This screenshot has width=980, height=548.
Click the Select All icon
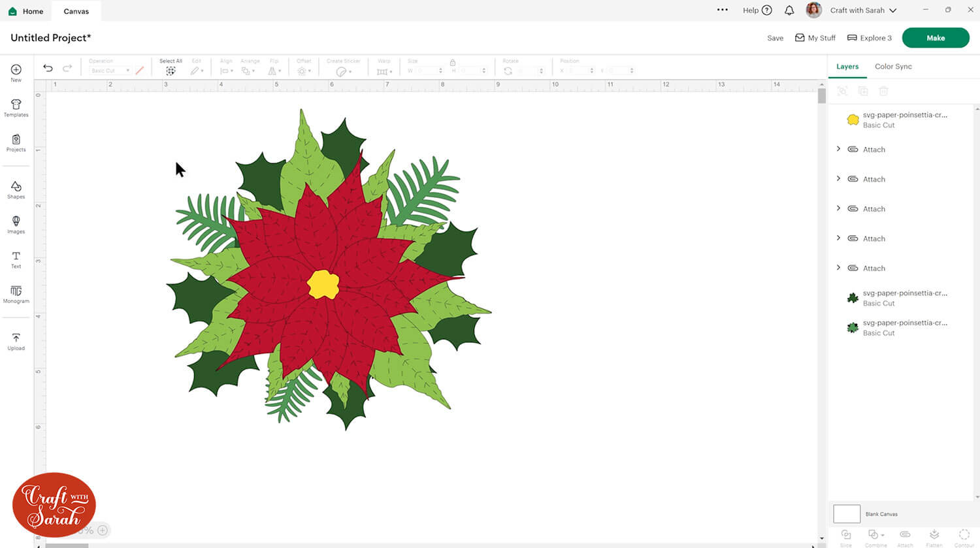[171, 71]
